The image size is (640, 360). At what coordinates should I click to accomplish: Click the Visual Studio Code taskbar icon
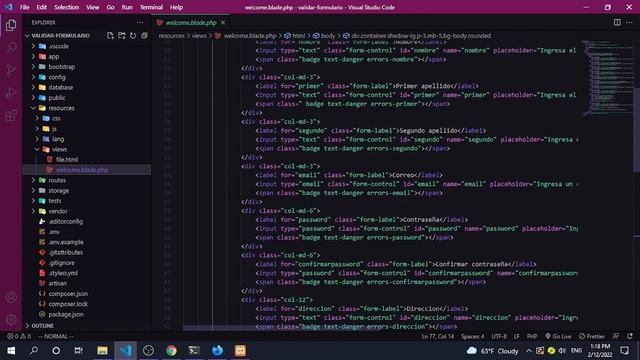125,351
